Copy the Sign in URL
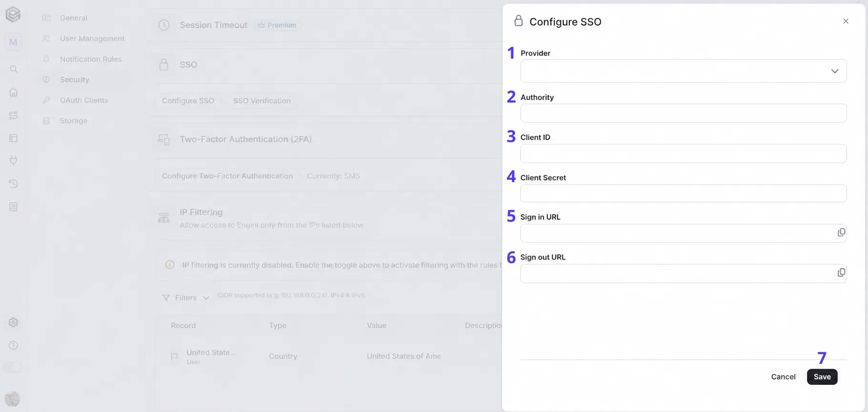This screenshot has height=412, width=868. [x=841, y=232]
